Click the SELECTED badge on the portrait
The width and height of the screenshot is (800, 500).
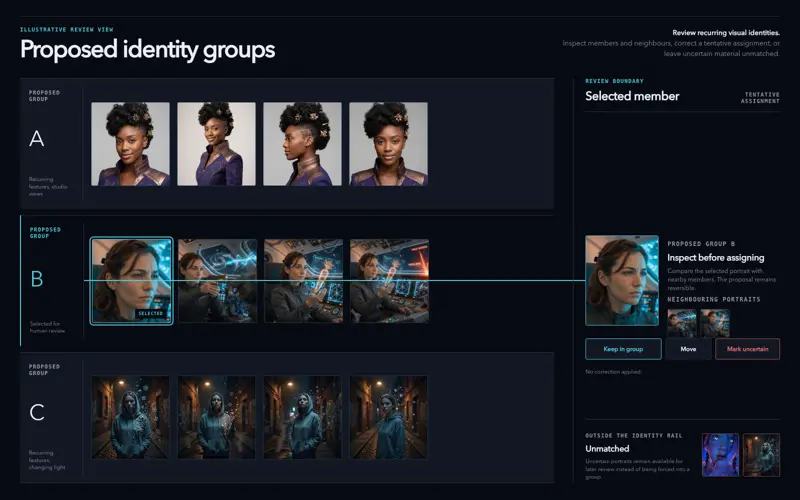coord(151,313)
